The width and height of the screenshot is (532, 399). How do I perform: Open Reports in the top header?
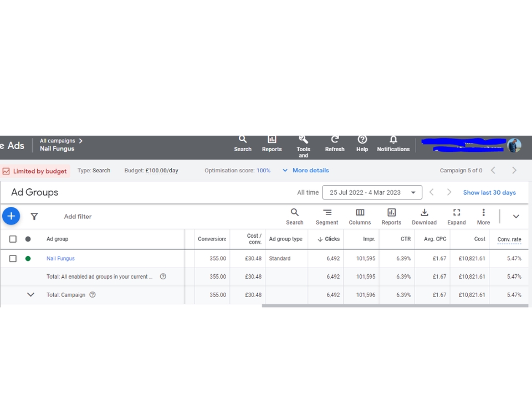point(272,144)
